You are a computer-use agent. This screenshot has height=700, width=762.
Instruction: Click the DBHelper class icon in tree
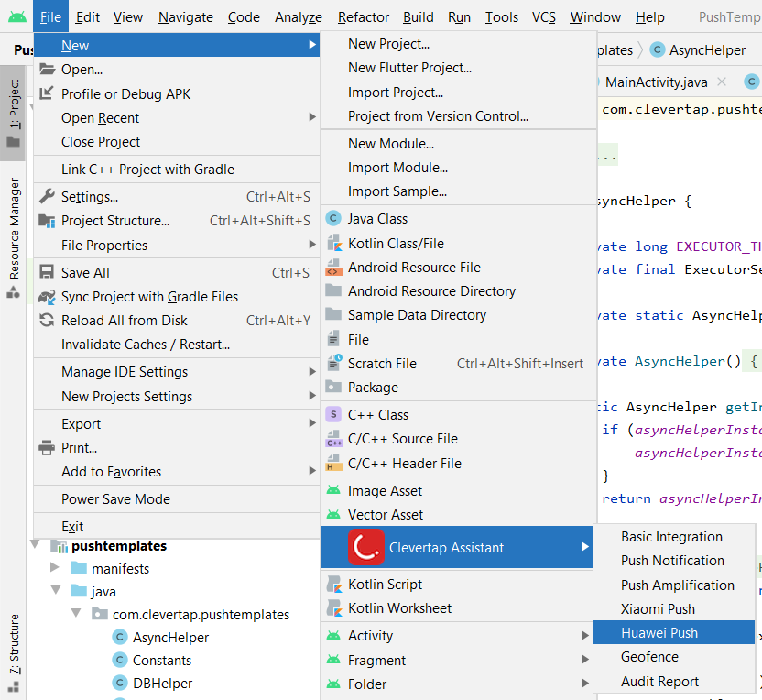pyautogui.click(x=120, y=683)
